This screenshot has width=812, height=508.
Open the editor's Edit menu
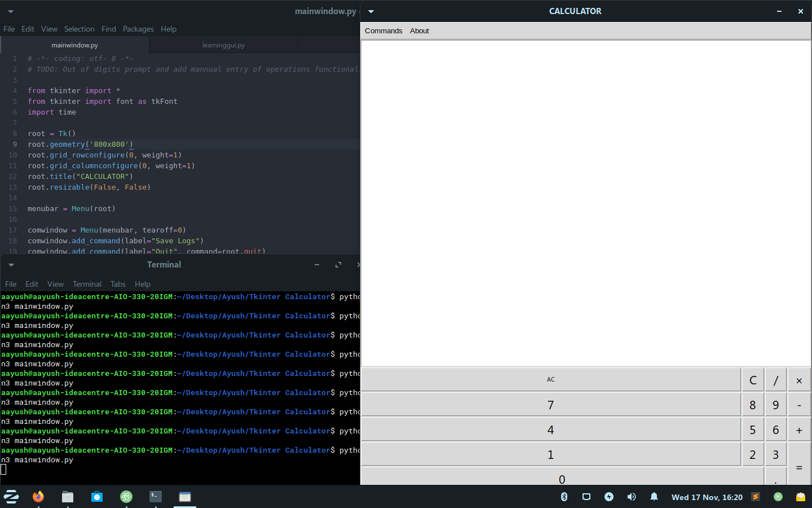coord(28,29)
